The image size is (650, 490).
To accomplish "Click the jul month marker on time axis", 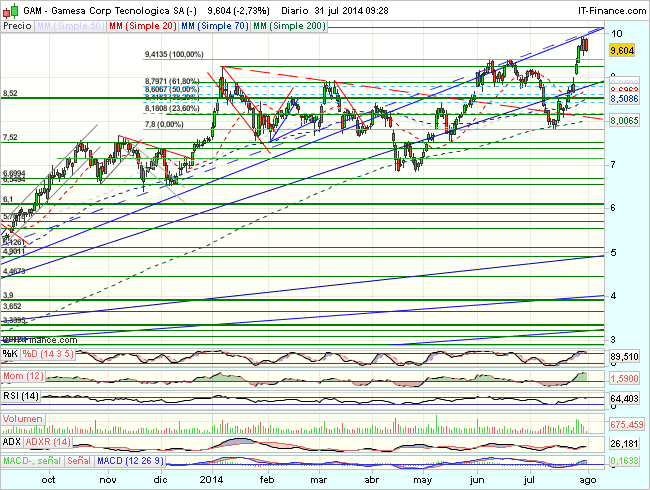I will [529, 480].
